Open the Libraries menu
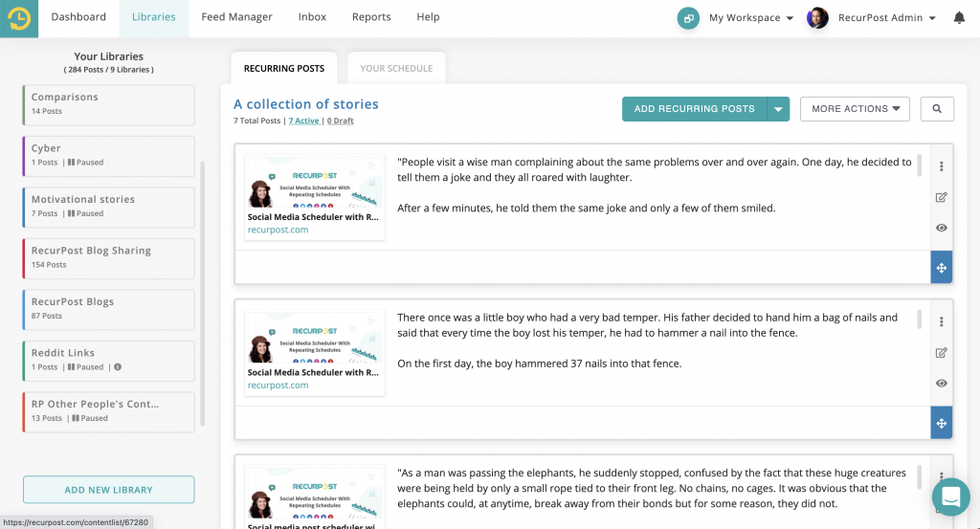Image resolution: width=980 pixels, height=529 pixels. pyautogui.click(x=154, y=17)
